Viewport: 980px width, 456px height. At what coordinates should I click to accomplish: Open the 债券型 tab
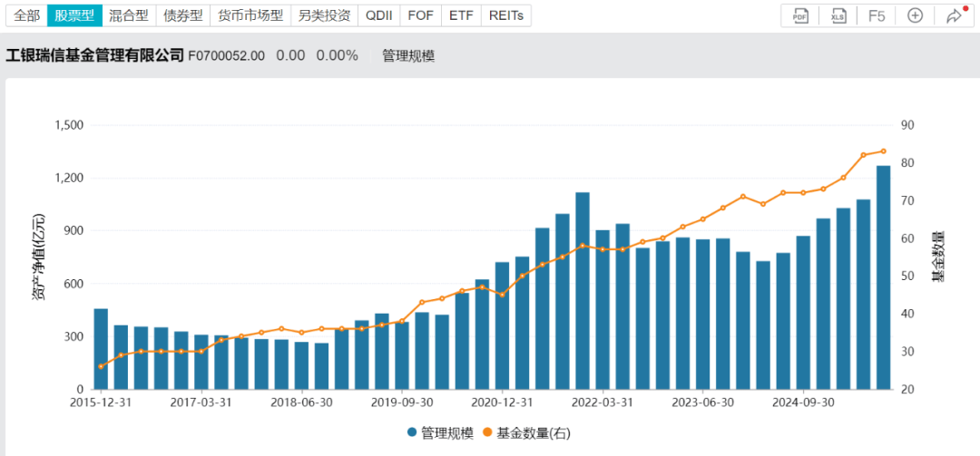click(x=182, y=15)
